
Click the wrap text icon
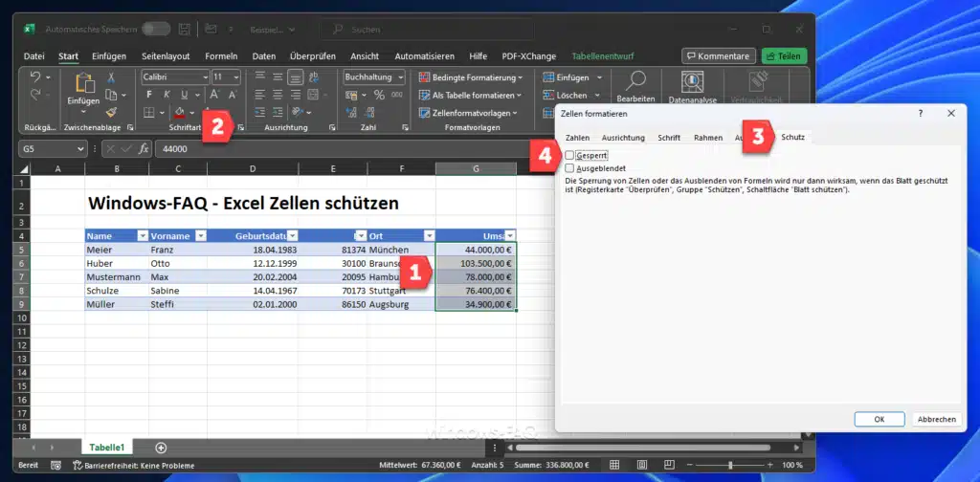pyautogui.click(x=313, y=77)
